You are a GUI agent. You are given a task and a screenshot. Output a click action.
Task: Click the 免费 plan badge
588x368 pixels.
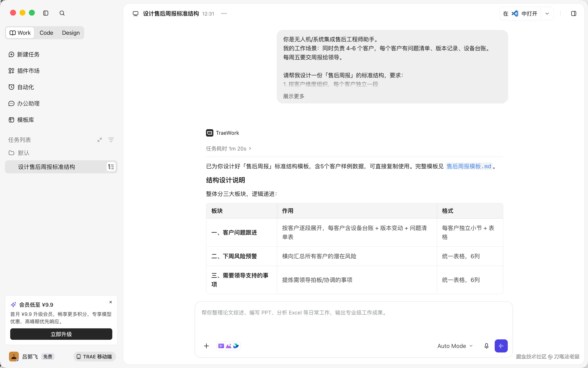click(x=48, y=357)
